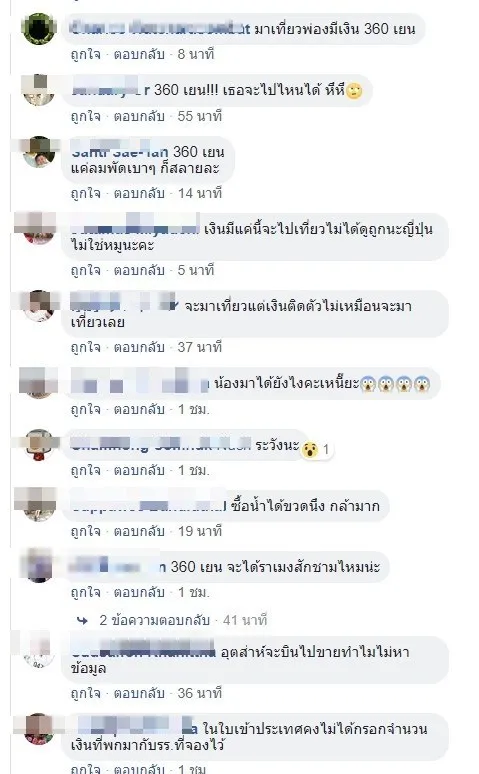The height and width of the screenshot is (774, 479).
Task: Reply to the comment posted 55 นาที ago
Action: click(139, 116)
